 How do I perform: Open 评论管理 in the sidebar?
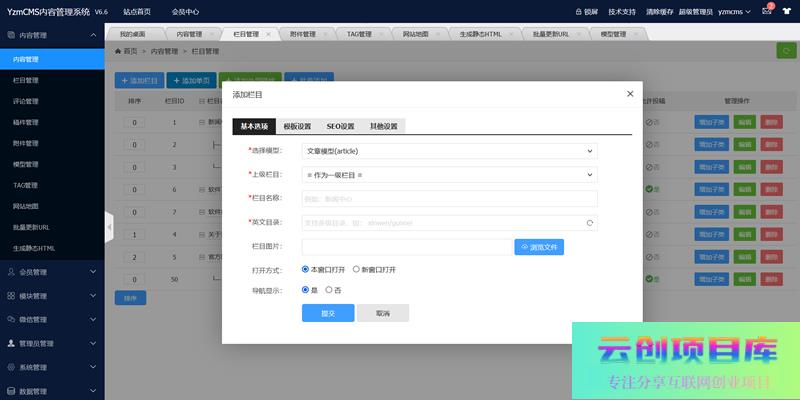(27, 101)
